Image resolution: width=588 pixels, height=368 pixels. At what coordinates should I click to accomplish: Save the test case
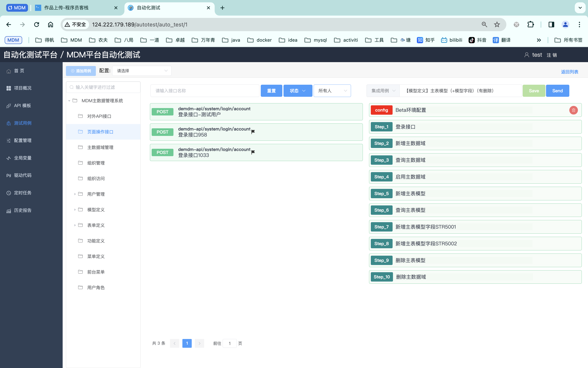point(534,91)
